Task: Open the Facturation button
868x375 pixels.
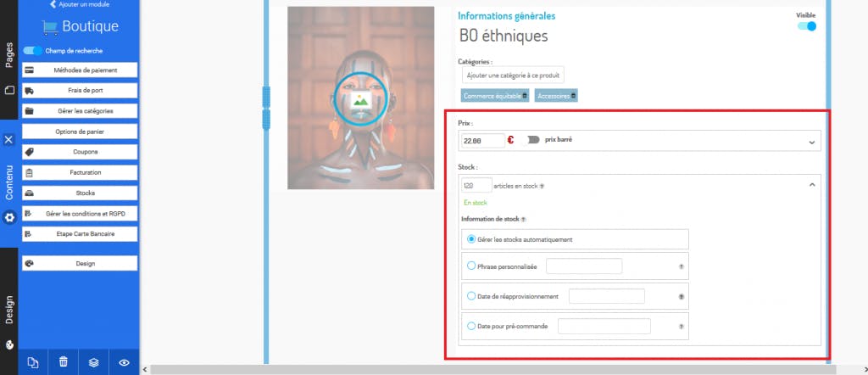Action: coord(80,172)
